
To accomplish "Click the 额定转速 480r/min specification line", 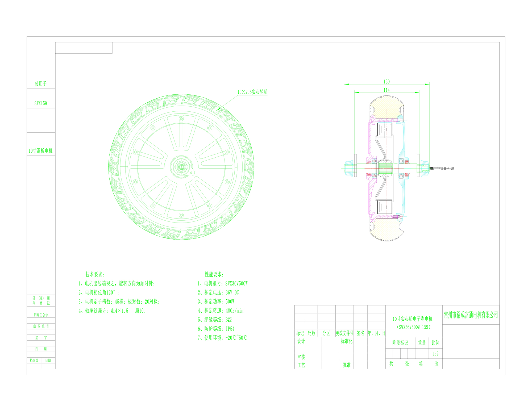I will point(221,311).
